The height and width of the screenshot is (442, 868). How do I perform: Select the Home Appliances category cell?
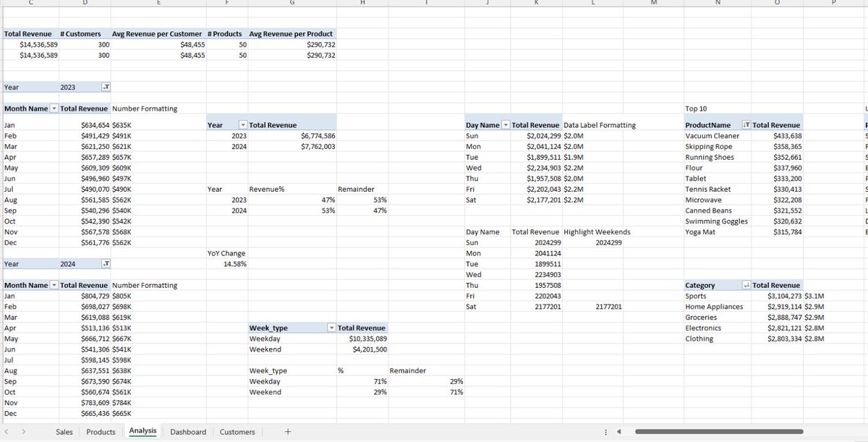(718, 307)
